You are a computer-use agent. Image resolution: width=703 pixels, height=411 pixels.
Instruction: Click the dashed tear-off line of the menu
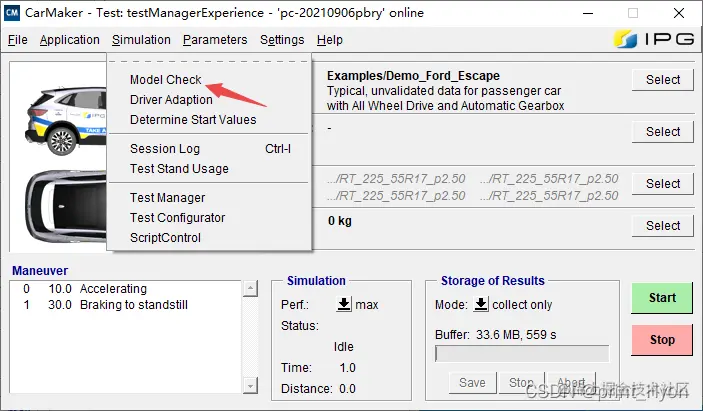click(209, 61)
